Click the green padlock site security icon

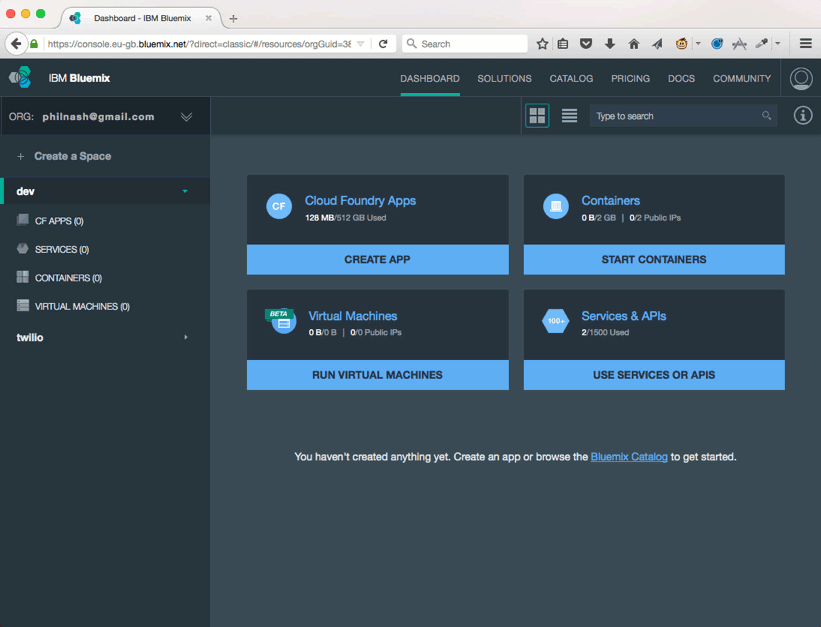pos(34,43)
